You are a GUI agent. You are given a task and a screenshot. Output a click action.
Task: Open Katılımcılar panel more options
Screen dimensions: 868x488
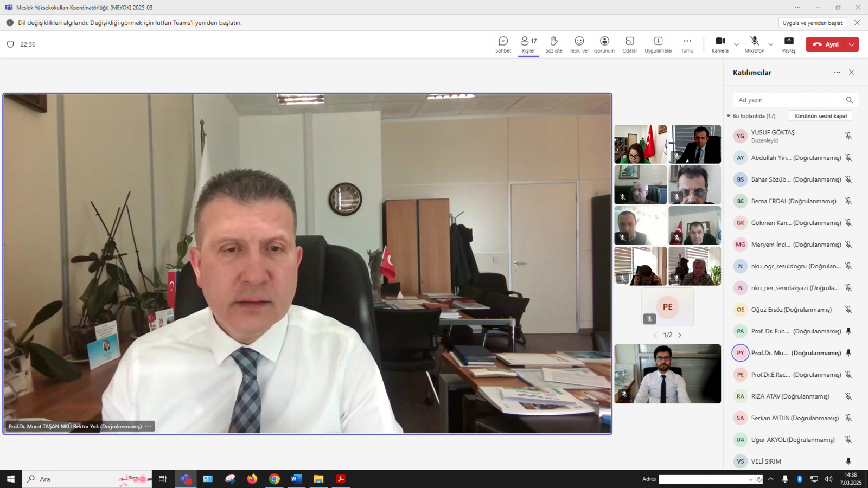point(837,72)
